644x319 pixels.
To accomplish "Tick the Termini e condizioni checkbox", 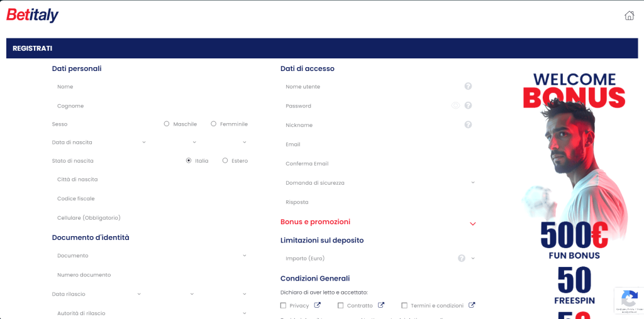I will 404,306.
